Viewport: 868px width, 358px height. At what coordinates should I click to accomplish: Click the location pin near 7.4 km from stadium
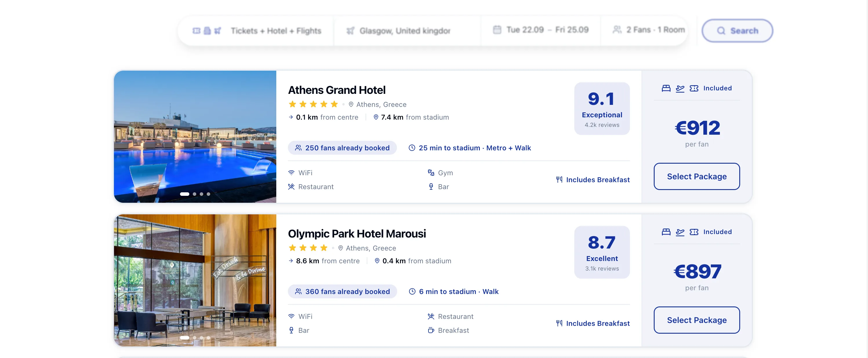(376, 117)
